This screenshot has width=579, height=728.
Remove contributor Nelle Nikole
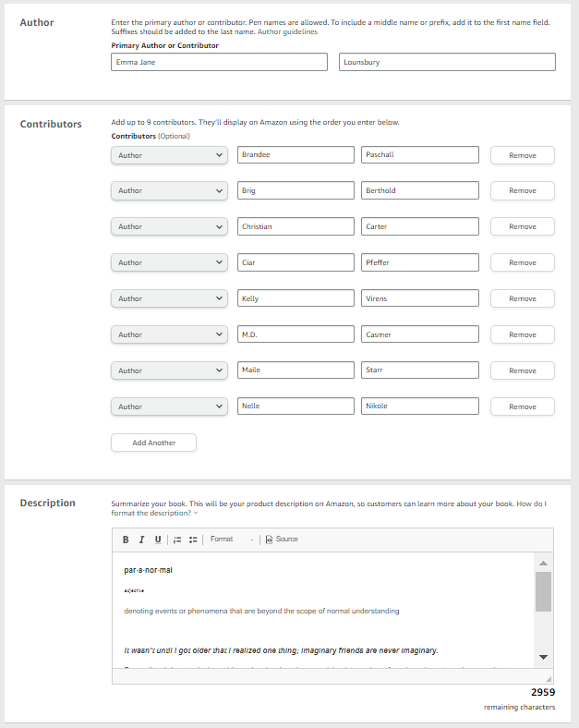pyautogui.click(x=523, y=406)
